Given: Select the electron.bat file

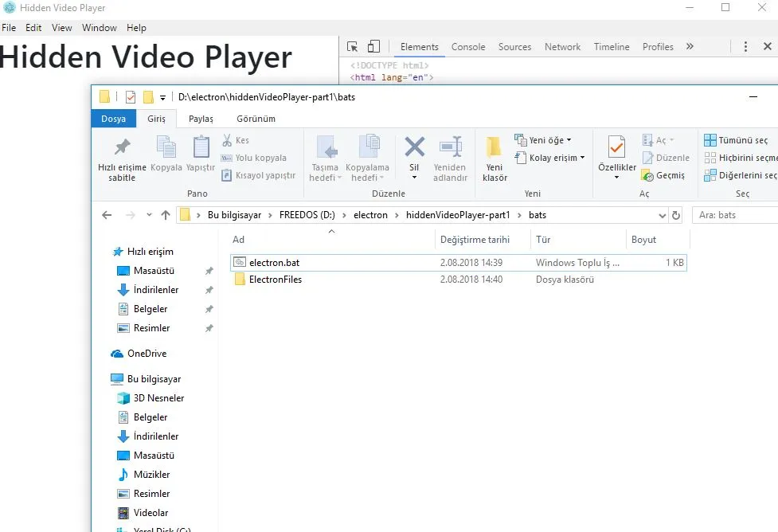Looking at the screenshot, I should point(459,263).
